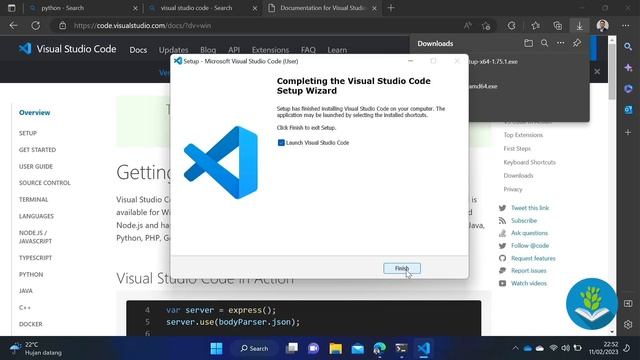
Task: Expand GET STARTED section in sidebar
Action: tap(38, 150)
